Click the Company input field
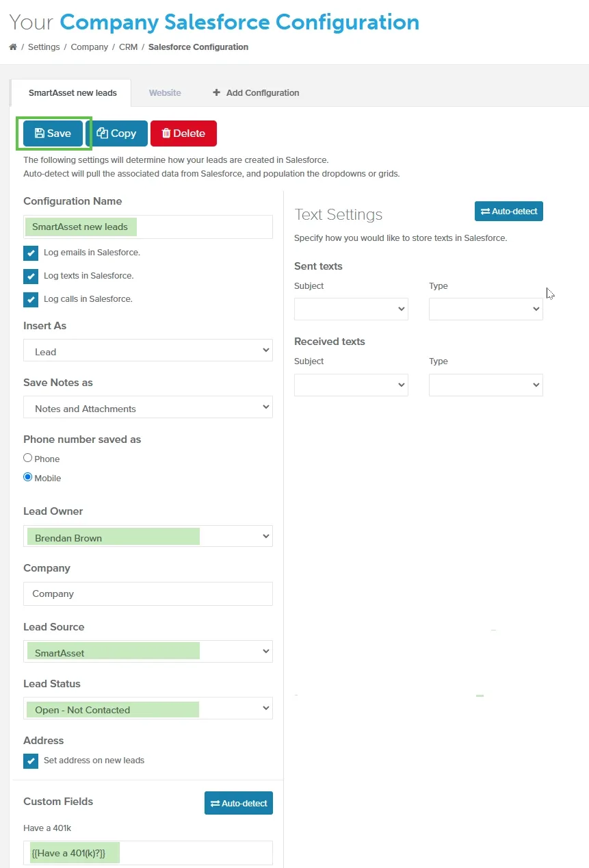This screenshot has height=868, width=589. [x=148, y=593]
